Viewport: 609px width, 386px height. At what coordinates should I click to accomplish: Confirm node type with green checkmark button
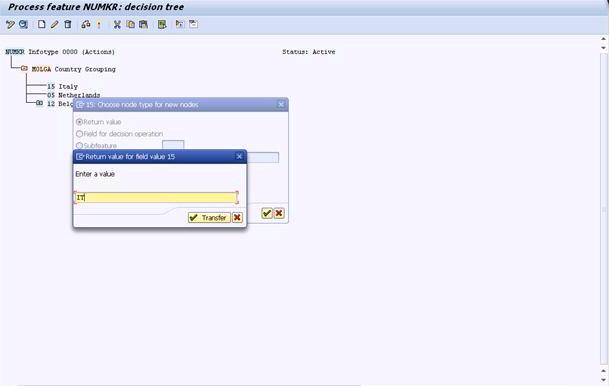[x=266, y=213]
